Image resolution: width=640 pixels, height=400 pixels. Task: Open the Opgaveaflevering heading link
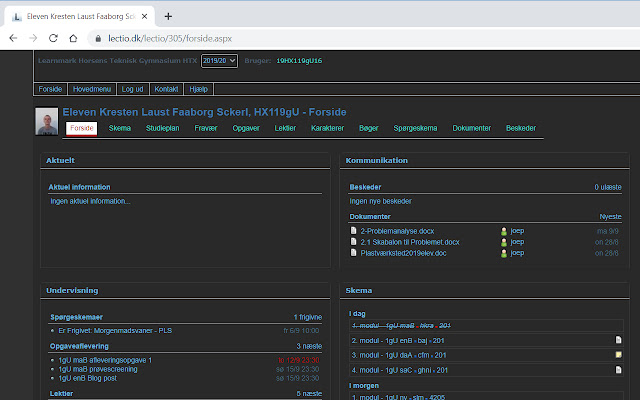pos(79,346)
